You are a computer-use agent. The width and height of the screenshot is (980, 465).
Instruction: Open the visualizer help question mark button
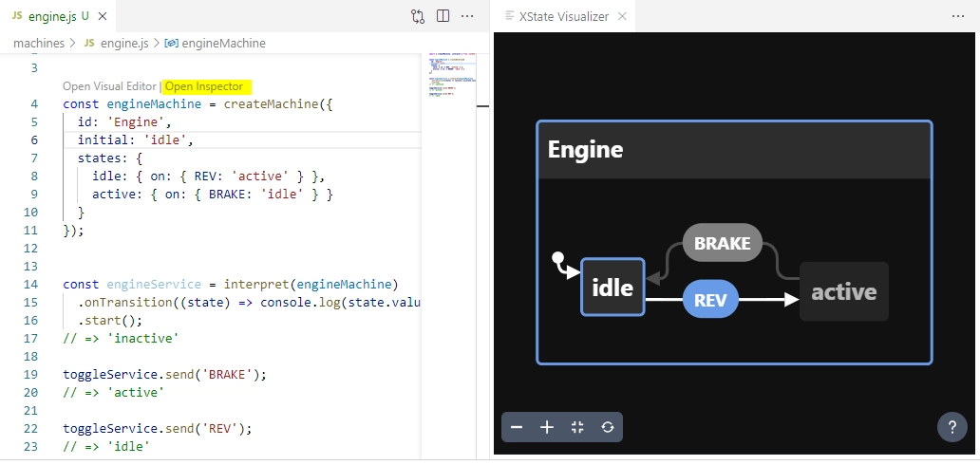tap(952, 427)
